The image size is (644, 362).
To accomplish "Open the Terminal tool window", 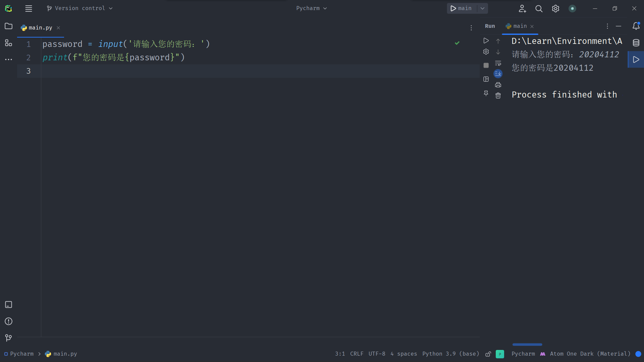I will coord(8,305).
